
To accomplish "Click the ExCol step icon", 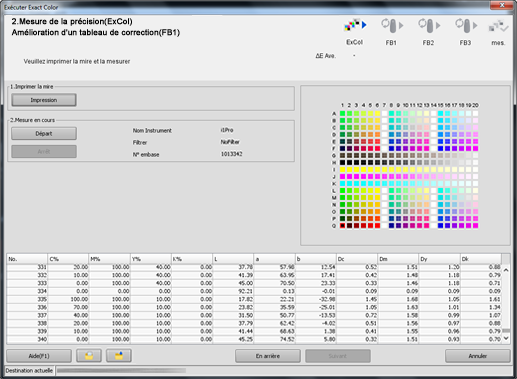I will pyautogui.click(x=355, y=25).
